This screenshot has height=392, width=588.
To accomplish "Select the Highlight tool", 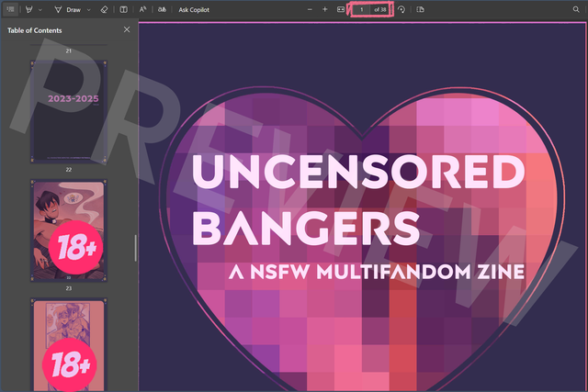I will [30, 9].
